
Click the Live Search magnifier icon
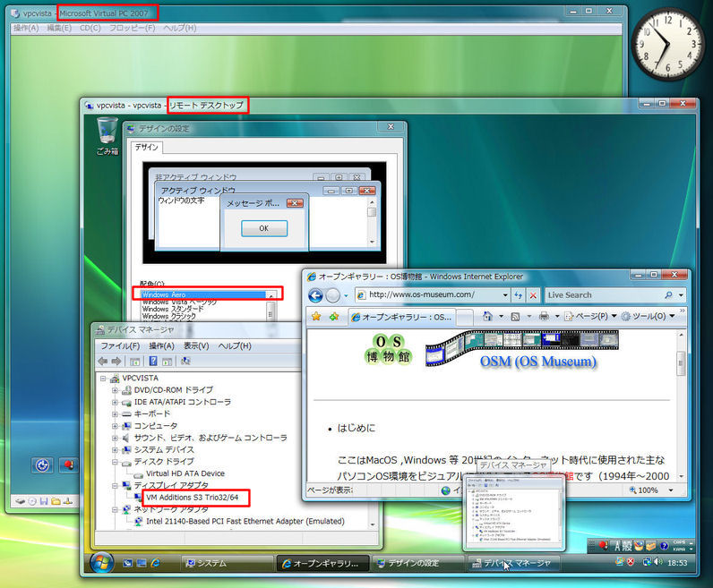(668, 295)
